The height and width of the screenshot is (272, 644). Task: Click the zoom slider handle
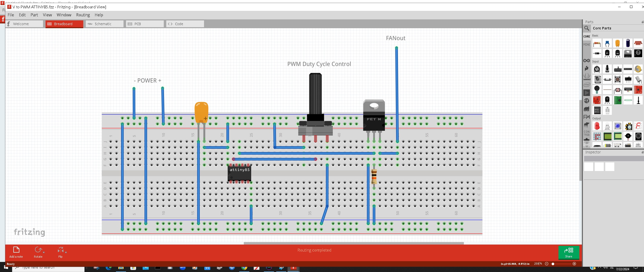tap(553, 264)
